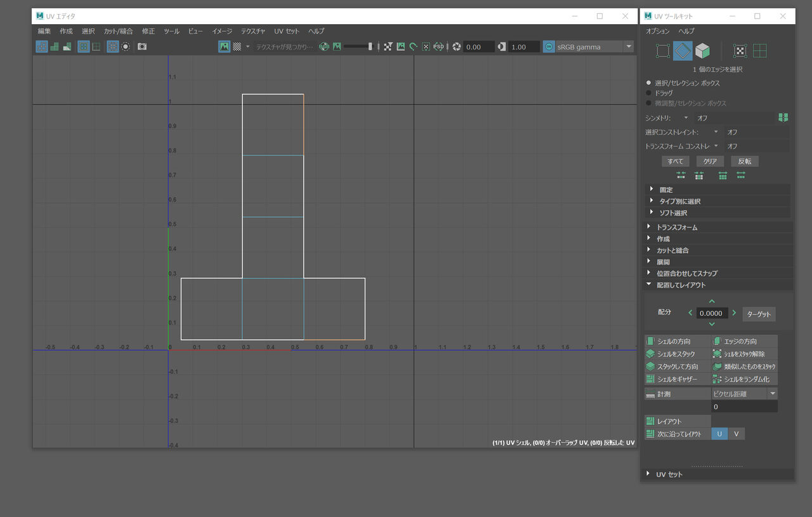Click the ターゲット button
Viewport: 812px width, 517px height.
point(759,314)
